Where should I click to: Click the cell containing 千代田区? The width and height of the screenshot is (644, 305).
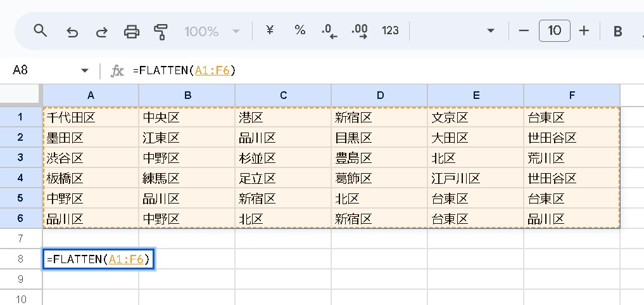pos(91,117)
